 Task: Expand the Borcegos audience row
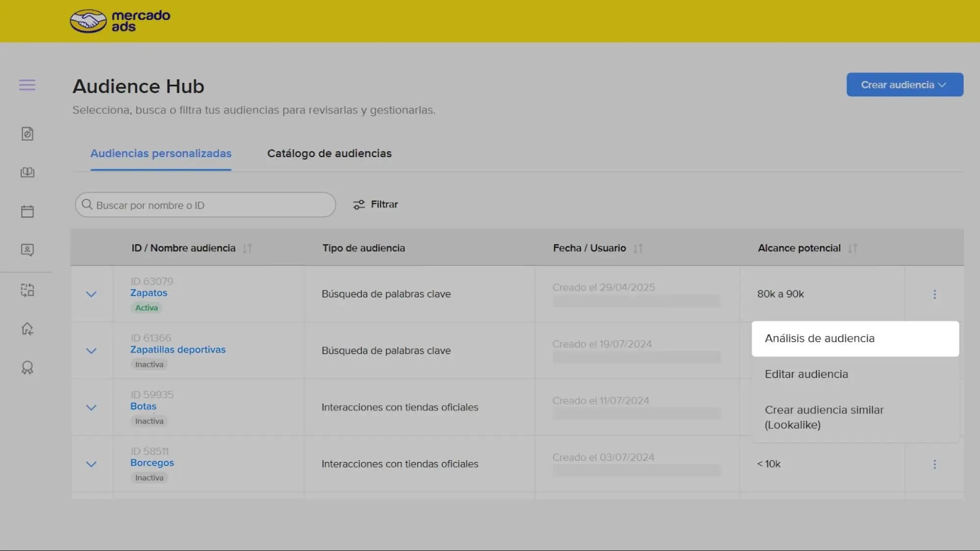click(x=91, y=464)
